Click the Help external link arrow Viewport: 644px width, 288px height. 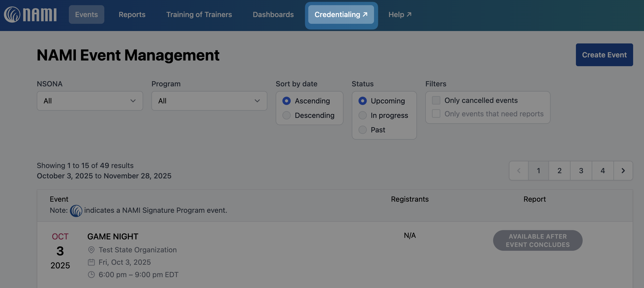coord(409,14)
